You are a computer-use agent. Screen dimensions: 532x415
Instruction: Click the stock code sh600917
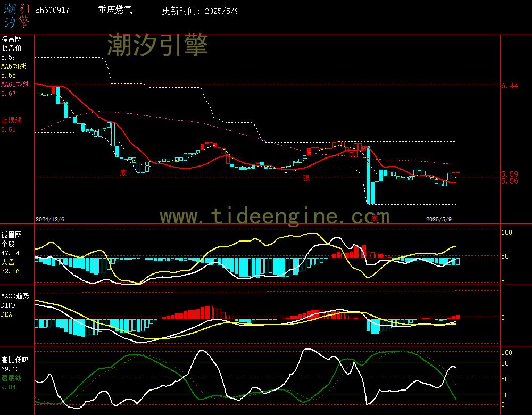point(53,10)
